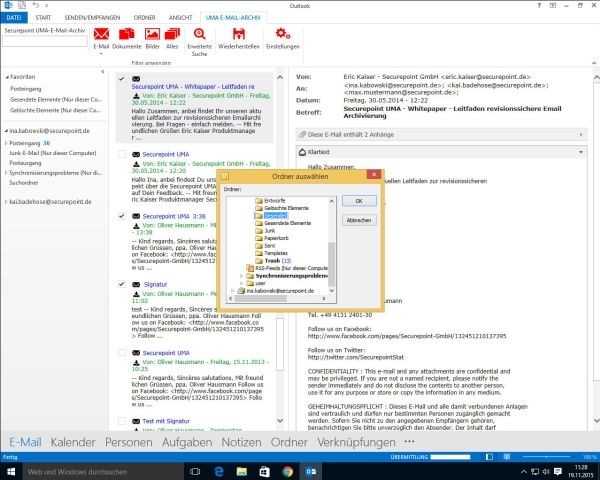Adjust zoom slider in status bar

coord(546,457)
